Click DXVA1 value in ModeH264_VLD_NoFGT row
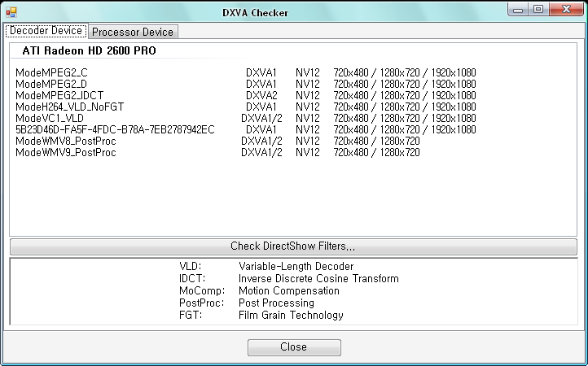This screenshot has width=588, height=366. [x=261, y=107]
